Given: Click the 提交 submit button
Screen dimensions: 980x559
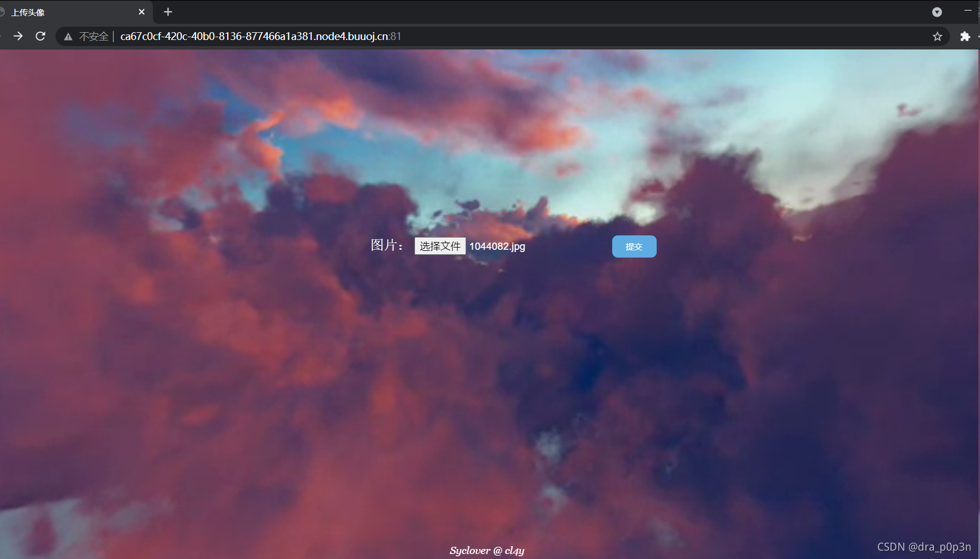Looking at the screenshot, I should pos(634,246).
